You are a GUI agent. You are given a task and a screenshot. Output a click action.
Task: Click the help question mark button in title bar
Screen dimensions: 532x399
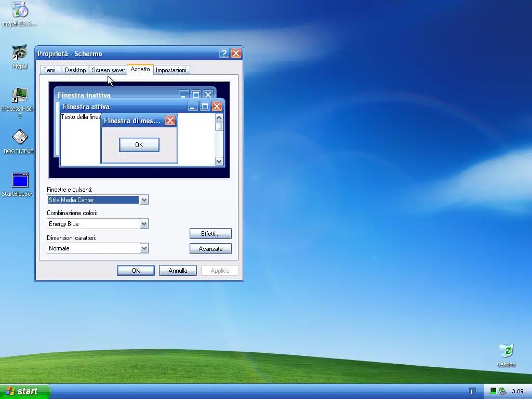224,54
